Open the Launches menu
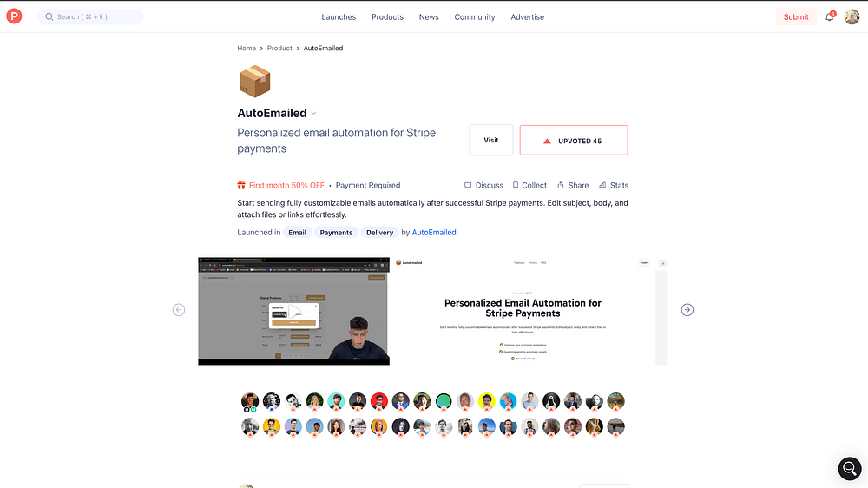868x488 pixels. click(339, 17)
